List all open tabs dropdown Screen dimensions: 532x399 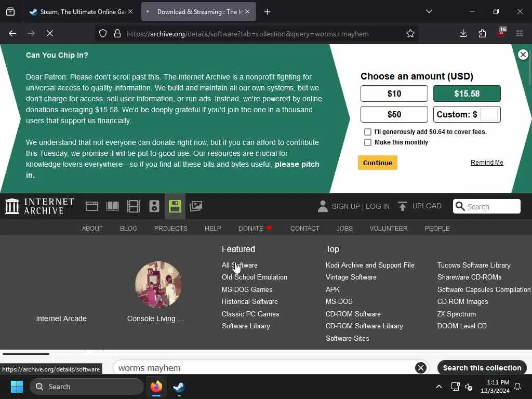coord(429,11)
